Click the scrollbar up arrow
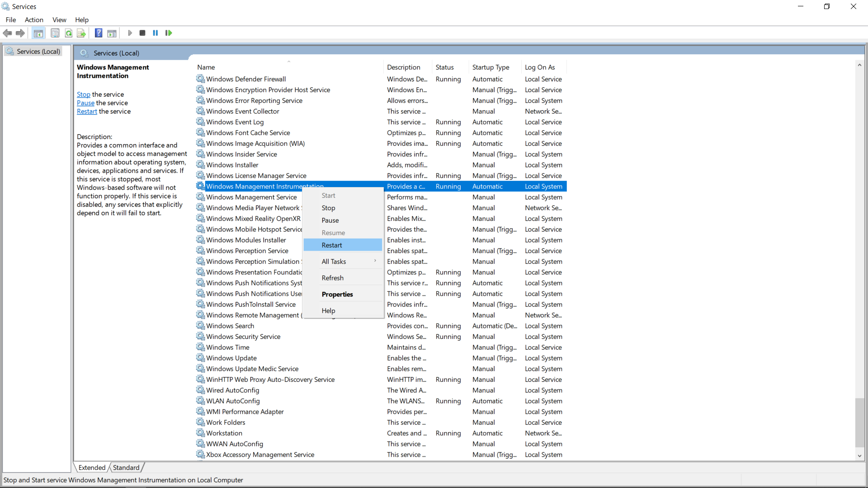Image resolution: width=868 pixels, height=488 pixels. (859, 65)
